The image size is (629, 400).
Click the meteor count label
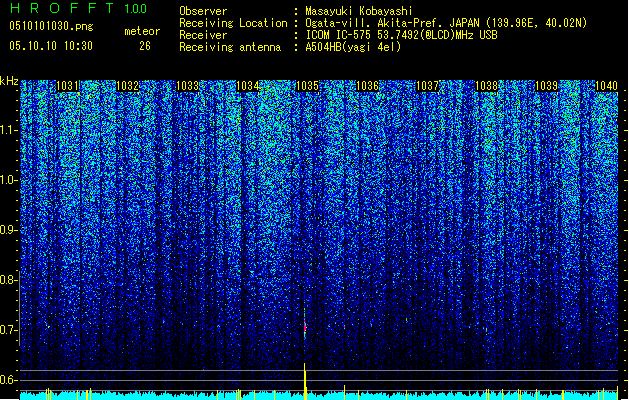point(142,31)
